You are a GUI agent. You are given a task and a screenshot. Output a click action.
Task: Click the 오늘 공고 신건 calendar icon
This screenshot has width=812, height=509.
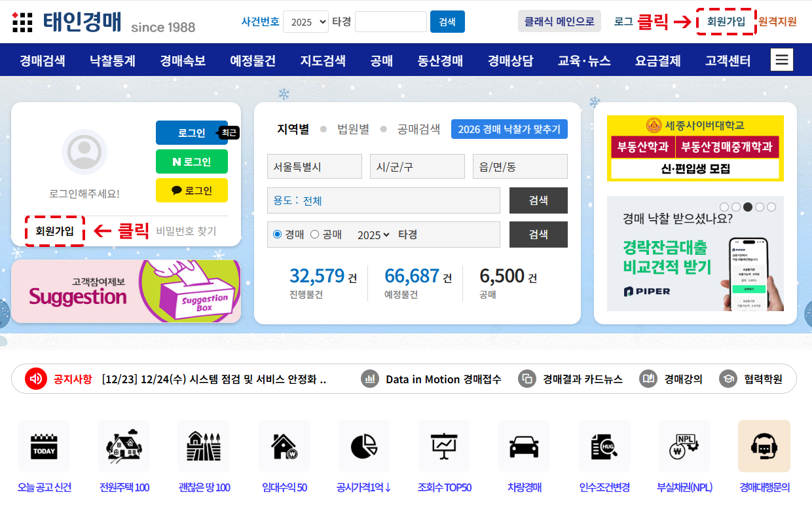tap(44, 447)
